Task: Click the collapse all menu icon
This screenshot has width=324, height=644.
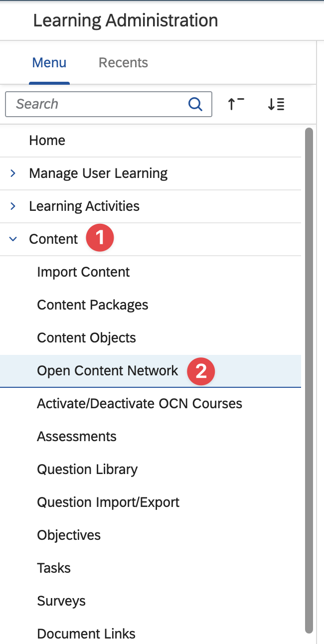Action: tap(236, 104)
